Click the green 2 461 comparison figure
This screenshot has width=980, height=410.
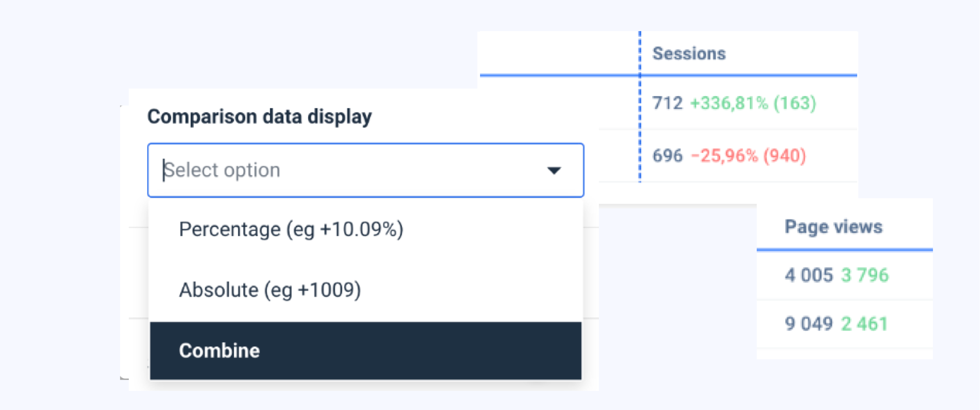click(865, 324)
